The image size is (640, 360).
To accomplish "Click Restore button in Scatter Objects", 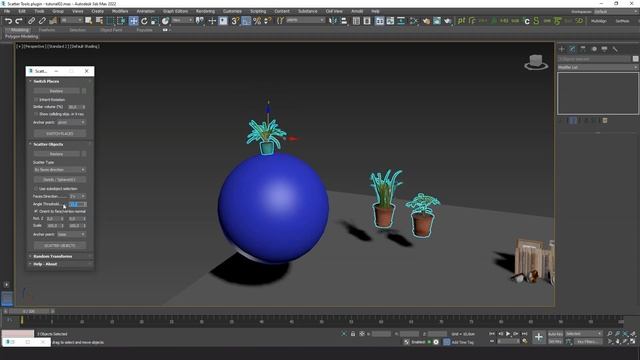I will 56,154.
